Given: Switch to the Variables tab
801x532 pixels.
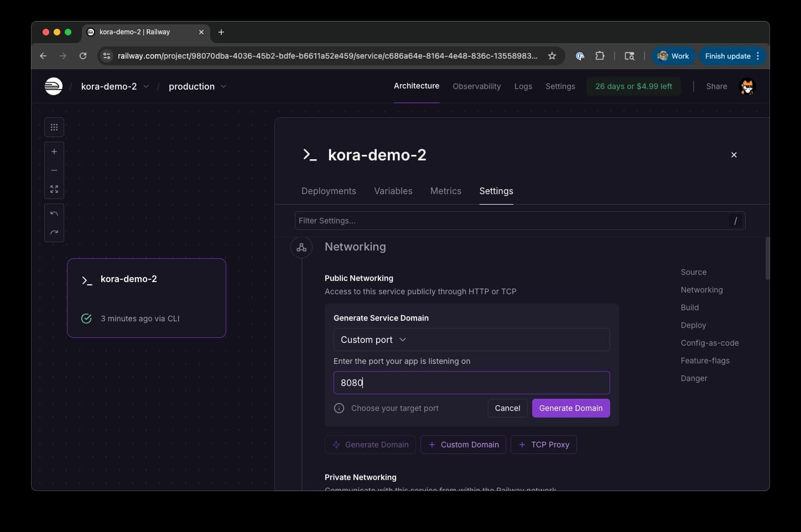Looking at the screenshot, I should point(393,191).
